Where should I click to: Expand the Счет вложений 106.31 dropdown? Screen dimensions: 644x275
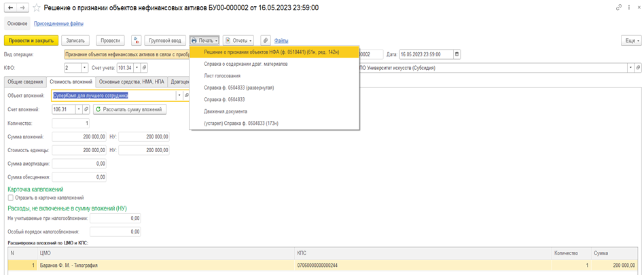(79, 109)
